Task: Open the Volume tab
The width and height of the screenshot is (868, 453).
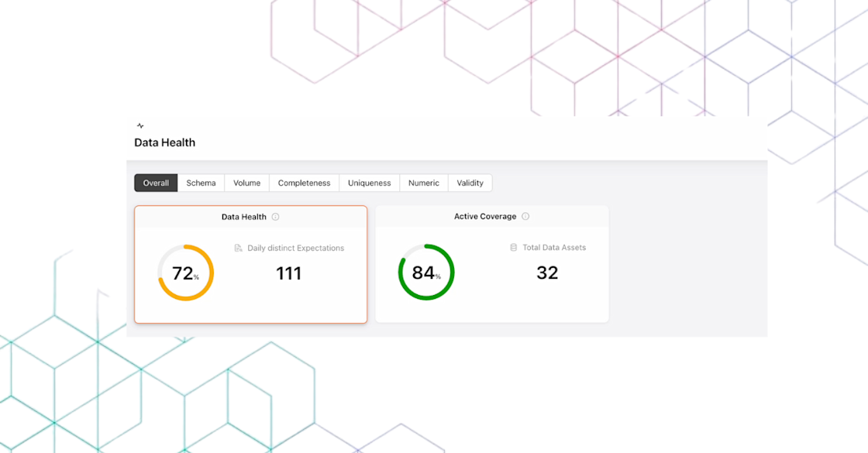Action: (247, 183)
